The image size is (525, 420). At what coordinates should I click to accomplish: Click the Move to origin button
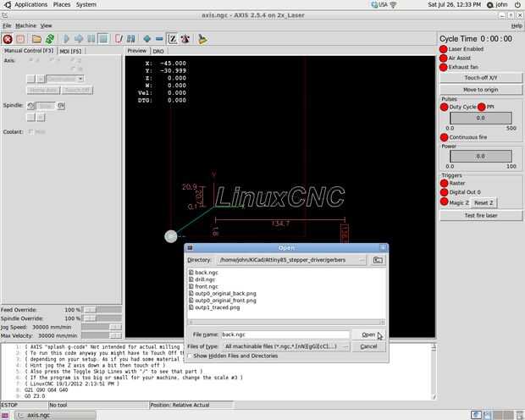tap(481, 90)
